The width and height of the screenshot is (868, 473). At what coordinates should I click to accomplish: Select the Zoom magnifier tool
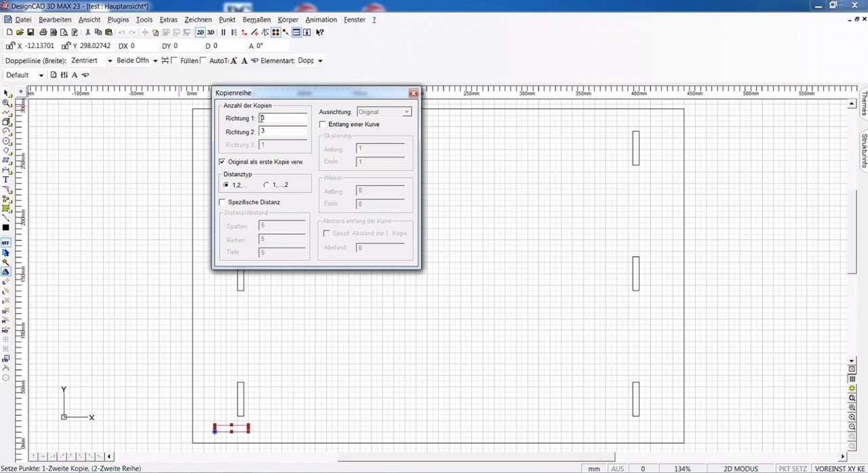(x=7, y=102)
